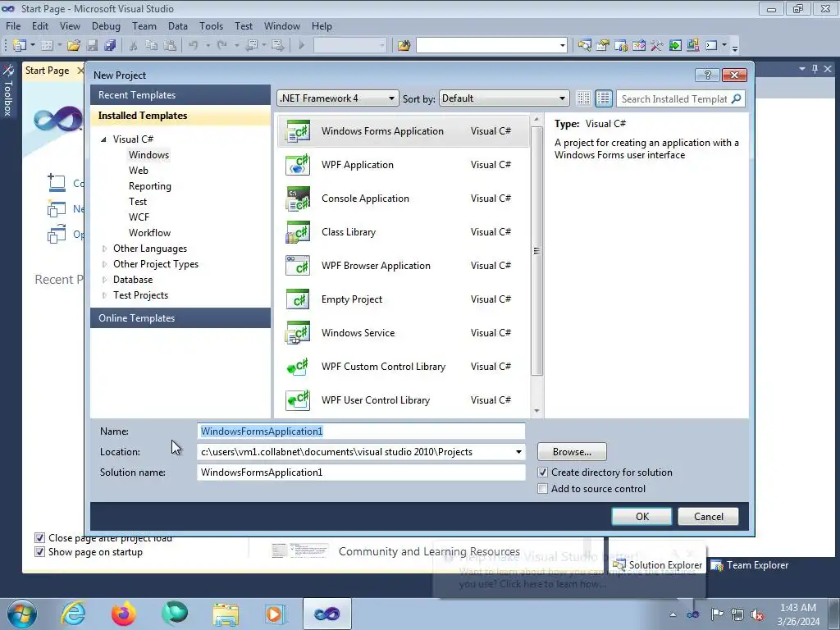Viewport: 840px width, 630px height.
Task: Click the New Project toolbar icon
Action: pos(20,46)
